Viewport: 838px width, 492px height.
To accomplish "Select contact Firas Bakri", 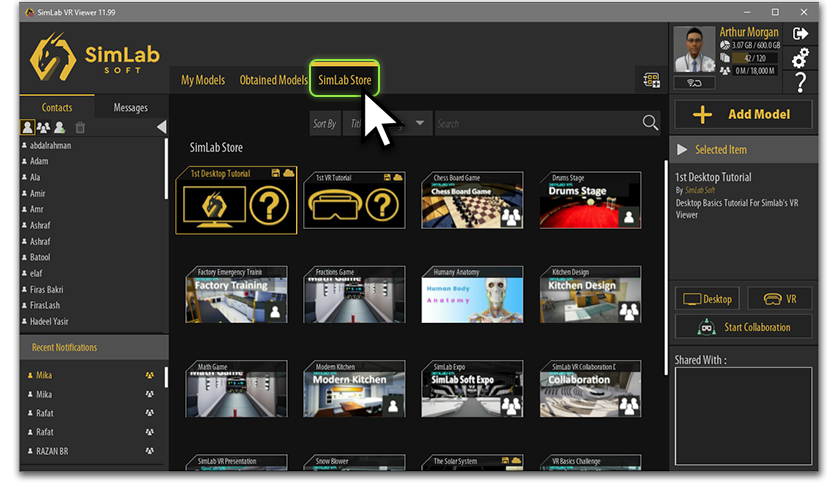I will point(46,289).
